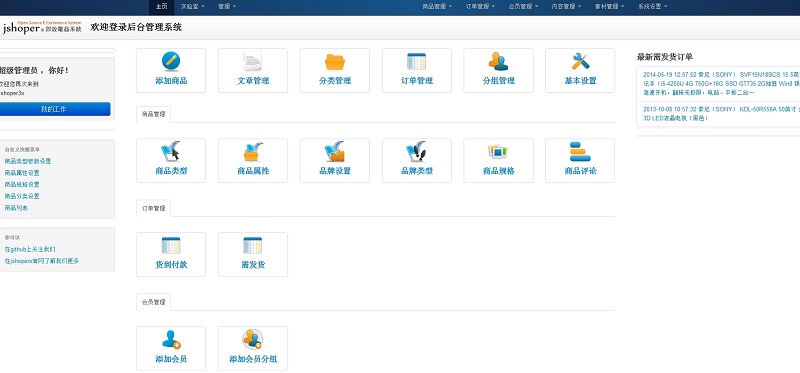Open the 基本设置 tools icon card
Viewport: 800px width, 373px height.
(x=580, y=70)
